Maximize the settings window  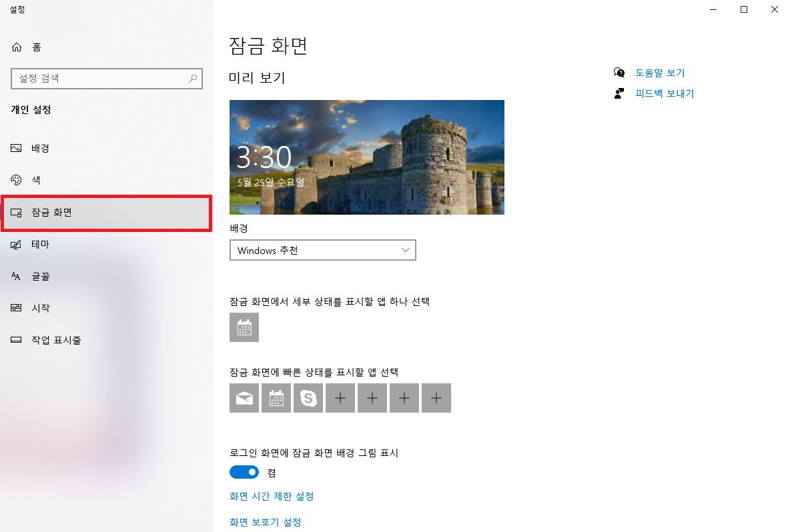click(744, 9)
